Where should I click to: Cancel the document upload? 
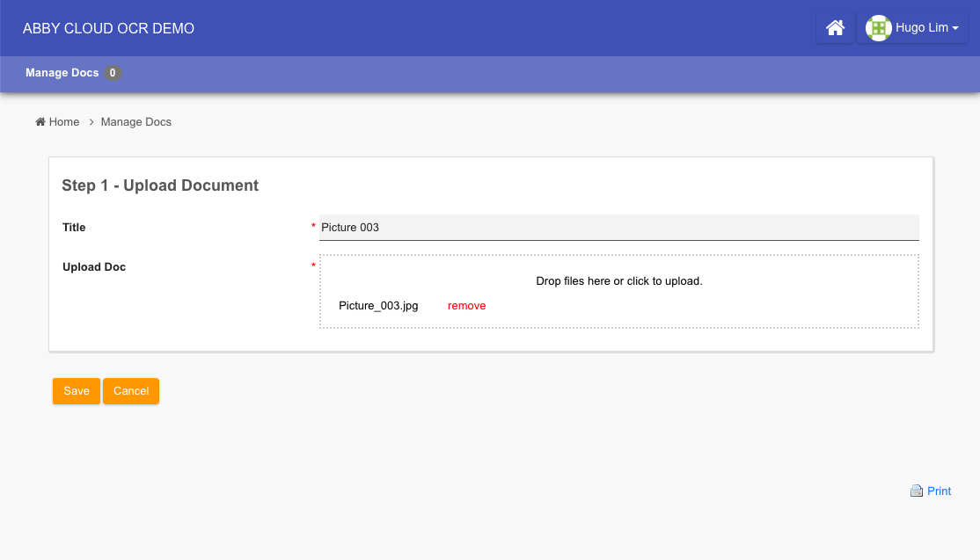130,391
